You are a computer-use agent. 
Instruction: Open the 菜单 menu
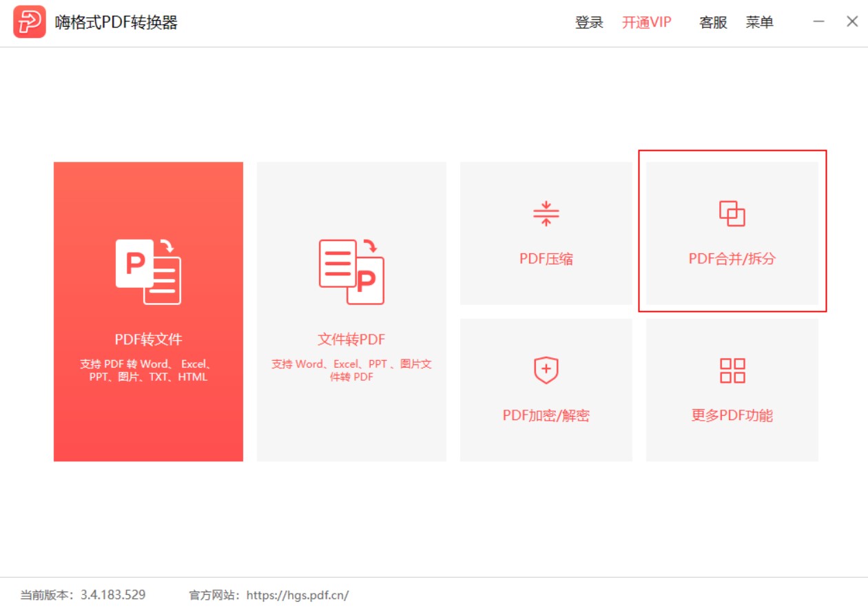coord(760,22)
